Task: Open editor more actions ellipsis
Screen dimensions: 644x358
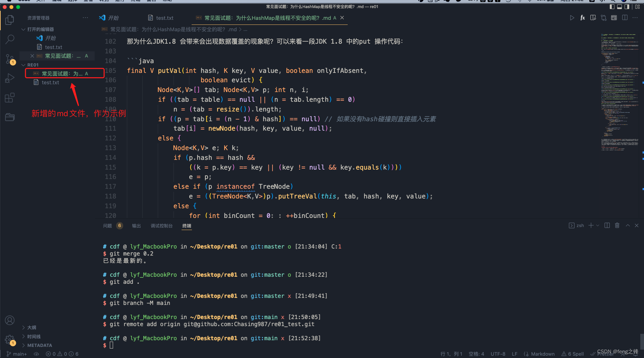Action: pos(635,18)
